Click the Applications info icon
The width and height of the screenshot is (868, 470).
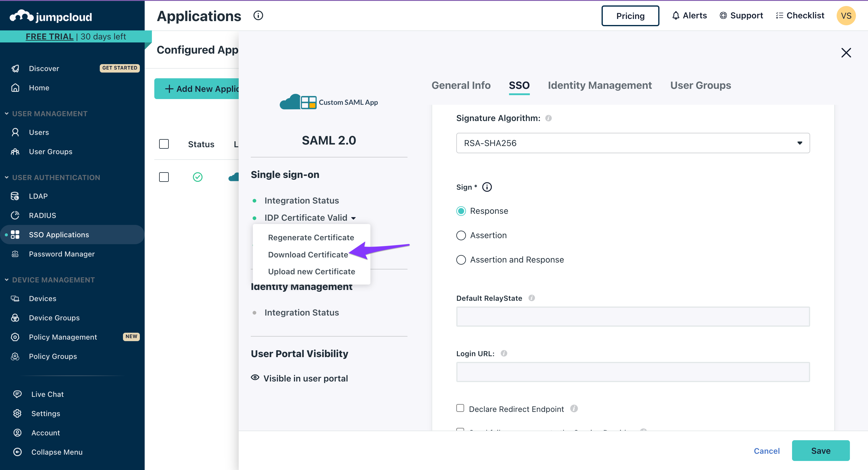(x=258, y=15)
